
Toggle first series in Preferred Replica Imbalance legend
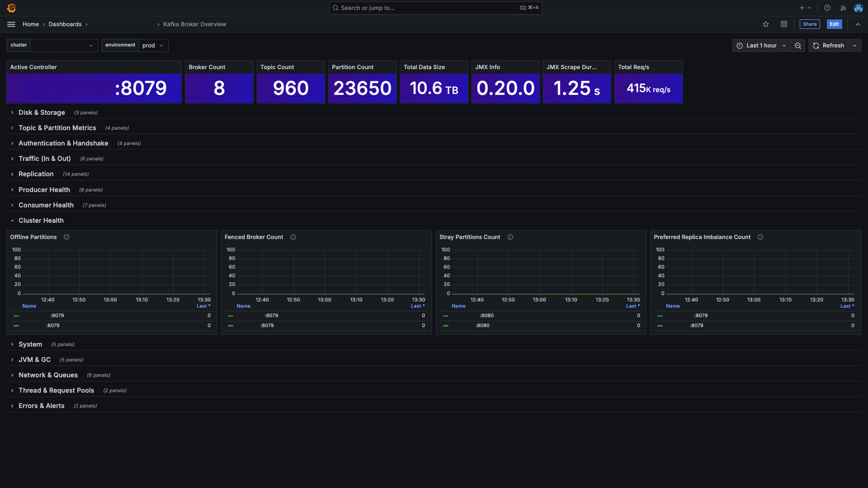[700, 316]
